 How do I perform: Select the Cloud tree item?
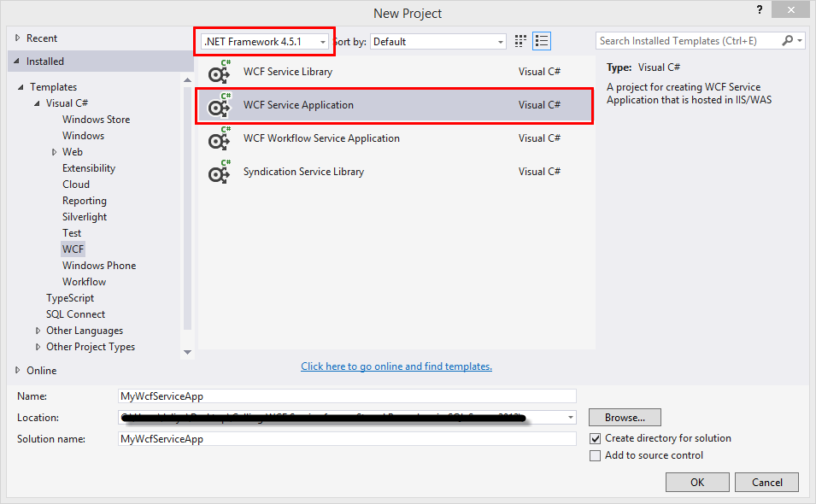coord(76,185)
